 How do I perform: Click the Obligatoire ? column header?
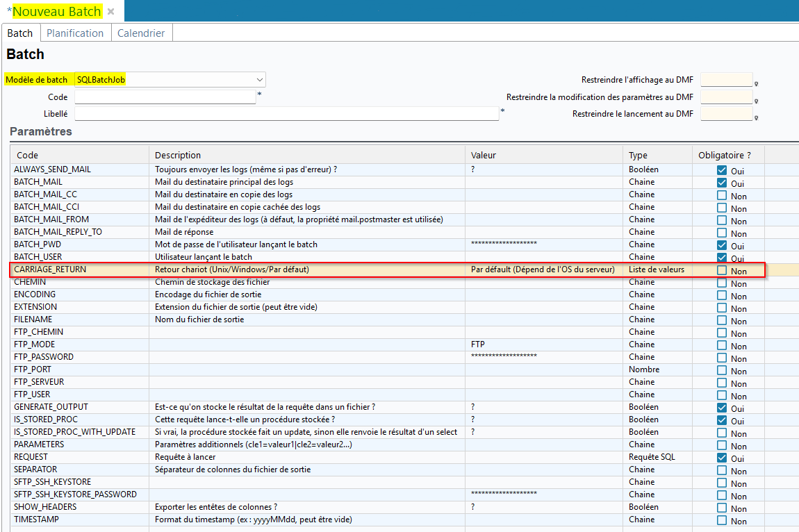(729, 155)
